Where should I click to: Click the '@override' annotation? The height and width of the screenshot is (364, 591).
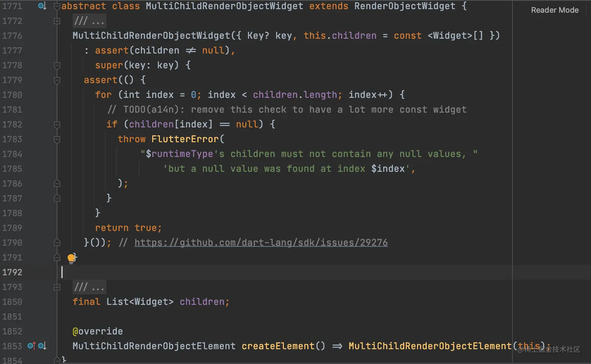(x=98, y=331)
